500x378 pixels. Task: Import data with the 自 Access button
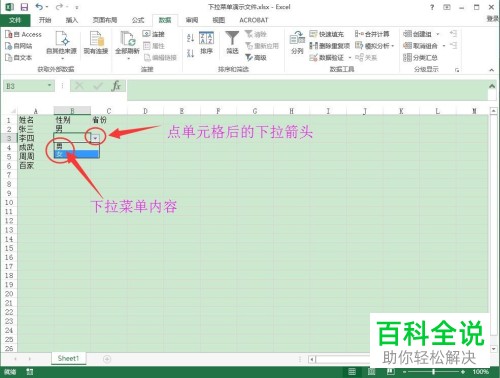(23, 34)
